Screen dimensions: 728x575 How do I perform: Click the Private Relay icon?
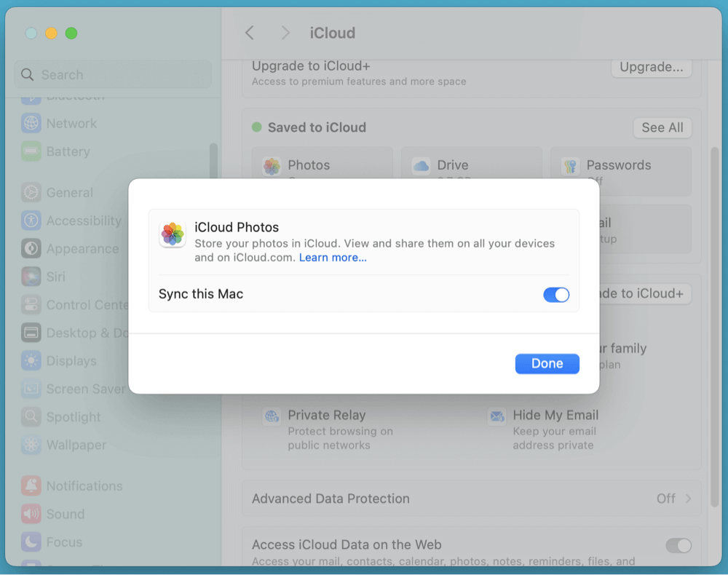(x=272, y=416)
